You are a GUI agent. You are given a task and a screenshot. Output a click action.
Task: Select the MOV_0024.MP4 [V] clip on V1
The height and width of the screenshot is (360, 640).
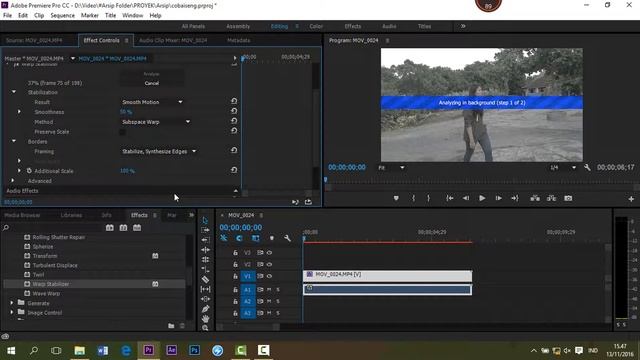coord(387,276)
